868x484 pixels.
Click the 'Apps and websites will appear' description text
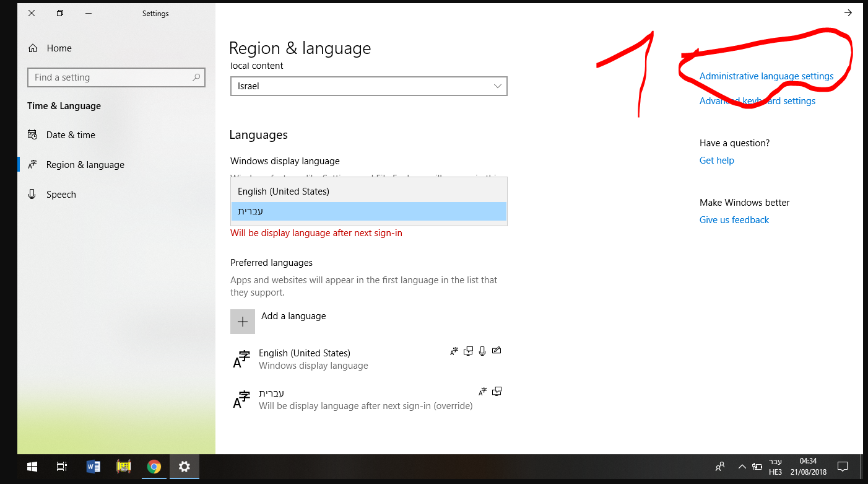[x=364, y=286]
